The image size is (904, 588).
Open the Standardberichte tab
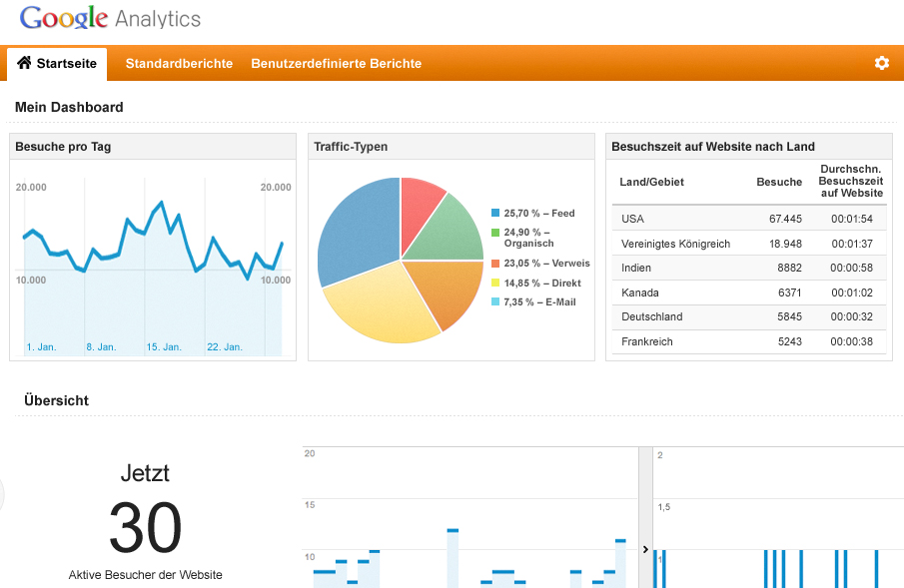pos(179,63)
